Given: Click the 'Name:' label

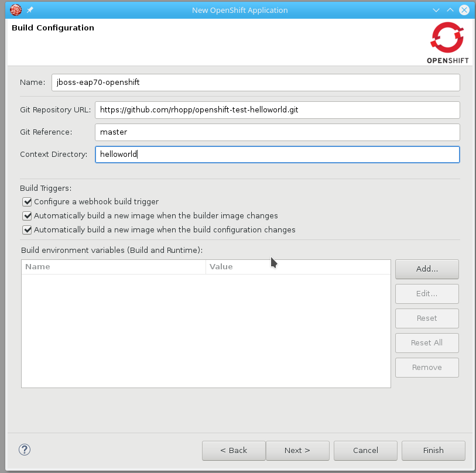Looking at the screenshot, I should (32, 83).
